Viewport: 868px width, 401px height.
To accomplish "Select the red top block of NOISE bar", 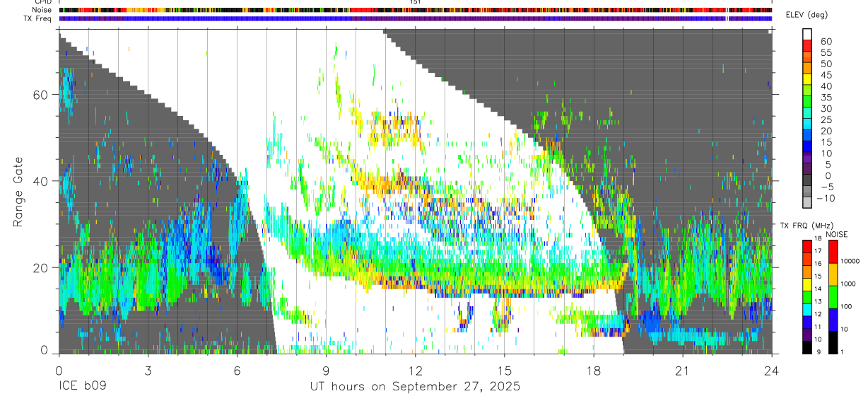I will [x=833, y=252].
